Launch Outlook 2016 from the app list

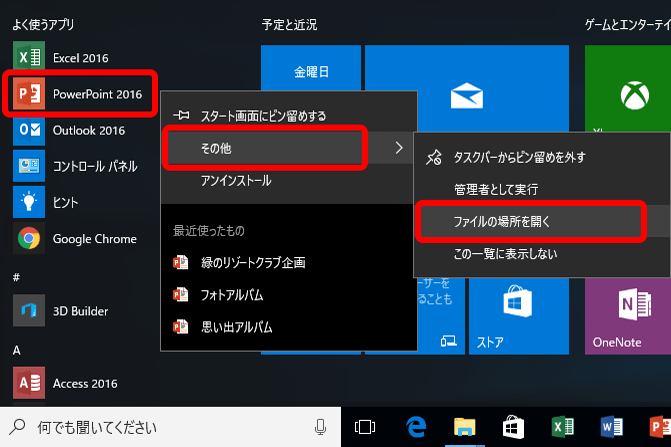coord(79,130)
